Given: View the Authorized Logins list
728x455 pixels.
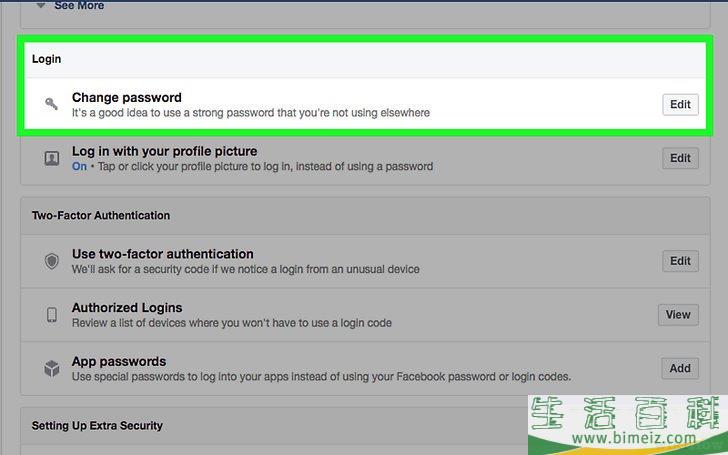Looking at the screenshot, I should (x=678, y=315).
